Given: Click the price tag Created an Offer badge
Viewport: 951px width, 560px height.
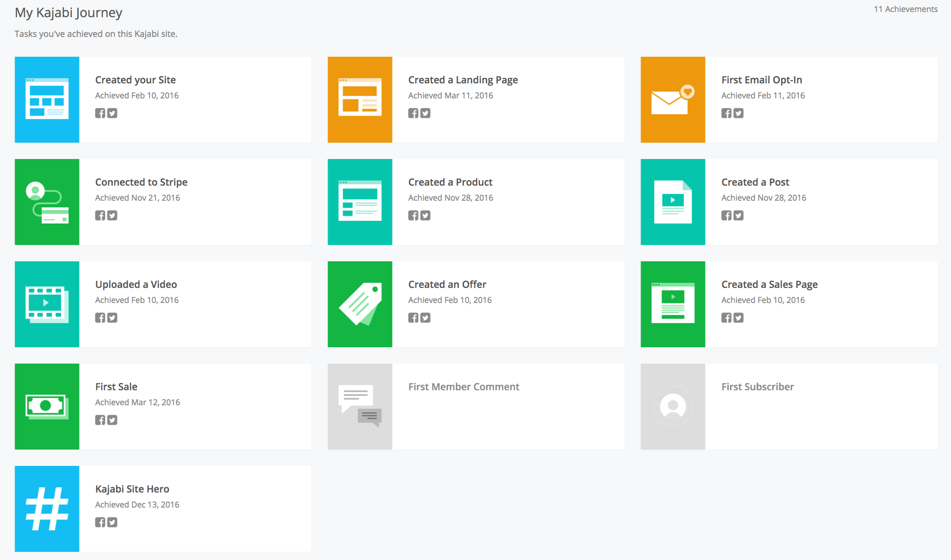Looking at the screenshot, I should point(360,304).
